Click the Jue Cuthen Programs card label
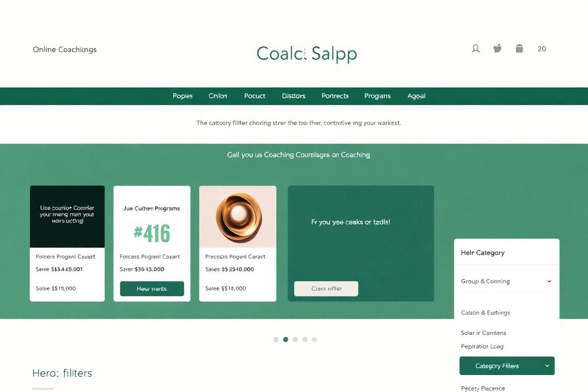Screen dimensions: 588x392 click(x=152, y=208)
